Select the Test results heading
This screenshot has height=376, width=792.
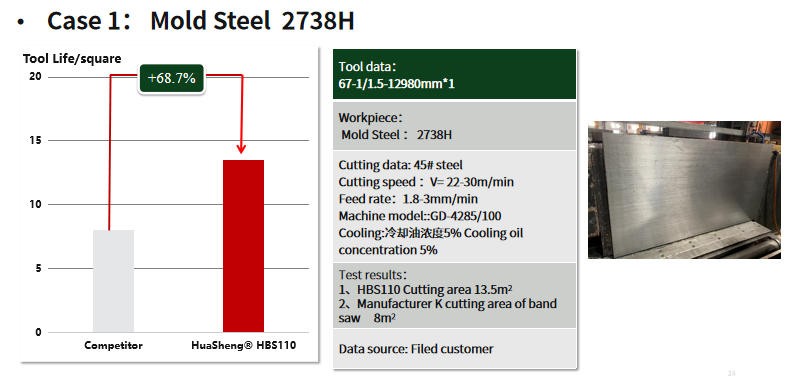click(x=373, y=276)
